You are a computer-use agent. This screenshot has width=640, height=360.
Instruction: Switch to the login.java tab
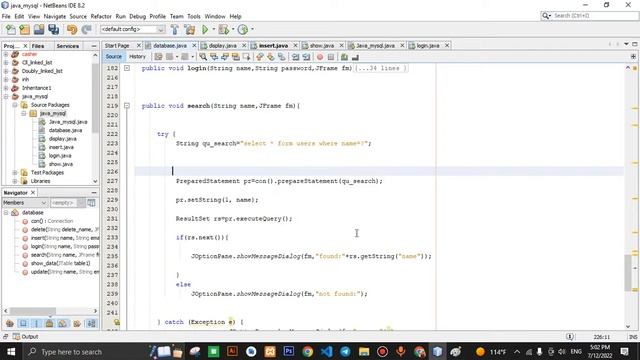[427, 46]
